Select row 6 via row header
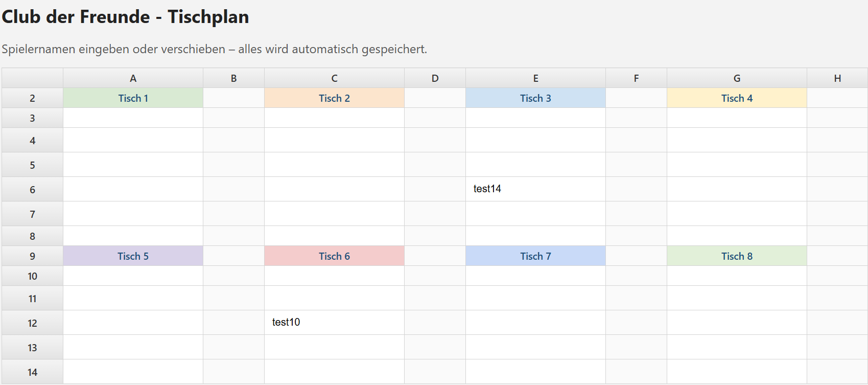Viewport: 868px width, 385px height. click(x=32, y=189)
